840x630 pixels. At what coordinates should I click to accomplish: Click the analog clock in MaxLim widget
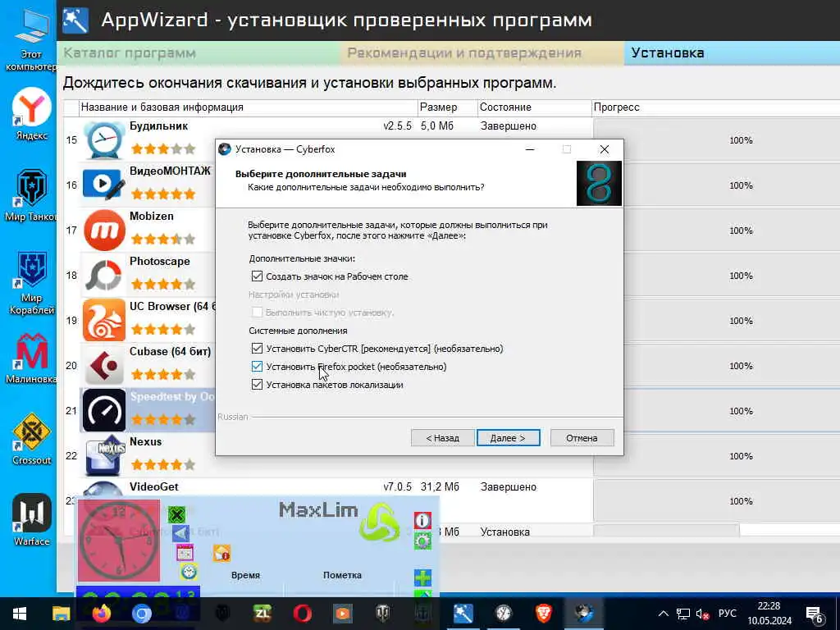119,540
